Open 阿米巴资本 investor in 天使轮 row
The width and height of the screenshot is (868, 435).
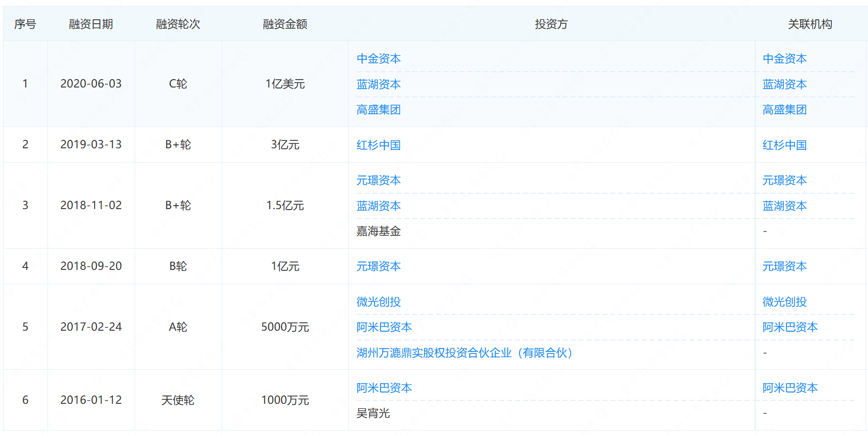coord(384,388)
